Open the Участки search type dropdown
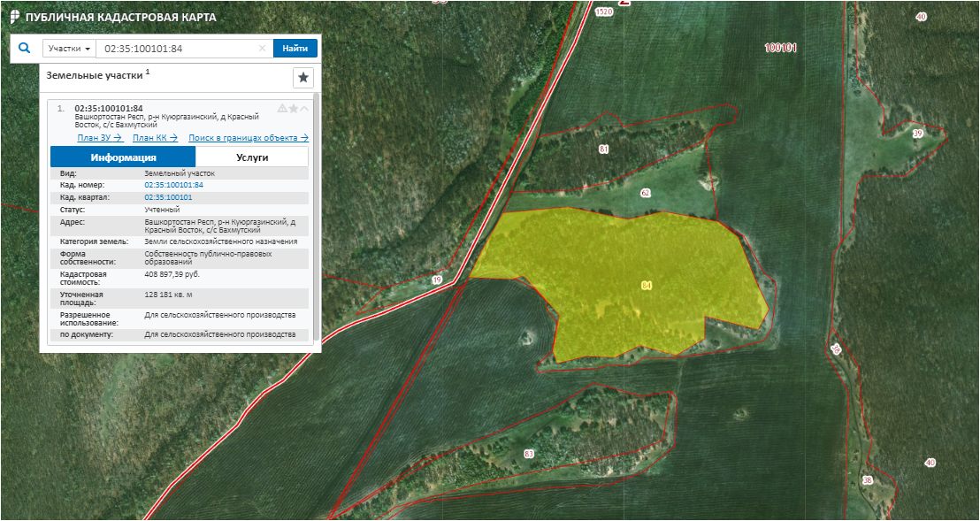The width and height of the screenshot is (980, 521). pyautogui.click(x=69, y=48)
